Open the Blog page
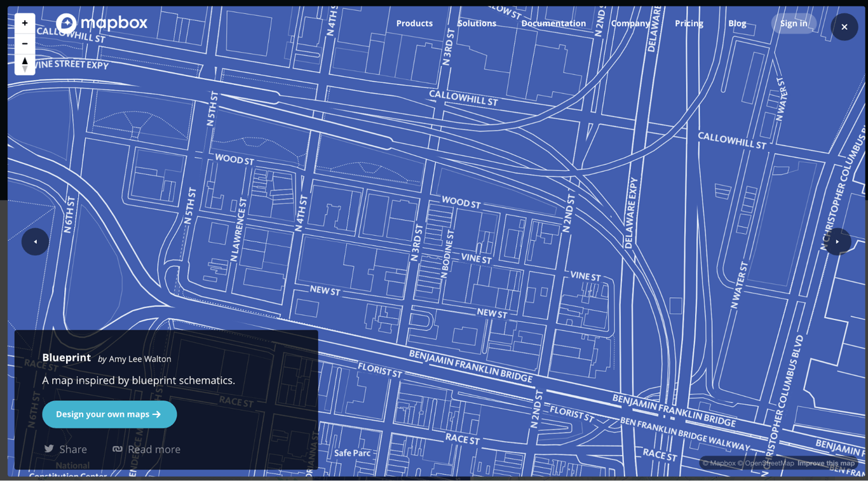 [737, 24]
